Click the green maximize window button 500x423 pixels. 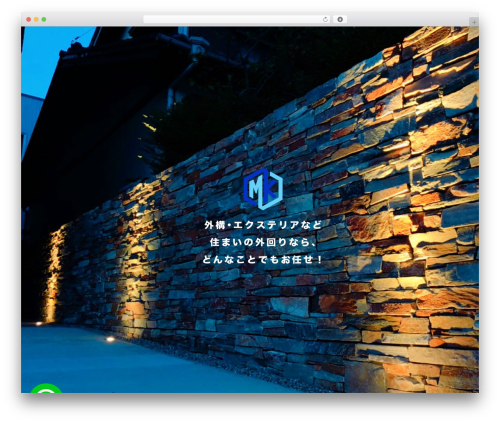point(44,19)
